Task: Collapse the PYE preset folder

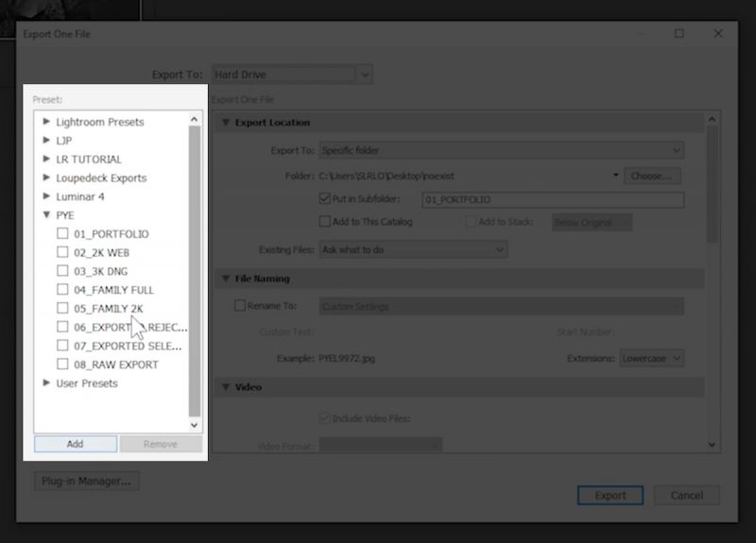Action: pyautogui.click(x=46, y=215)
